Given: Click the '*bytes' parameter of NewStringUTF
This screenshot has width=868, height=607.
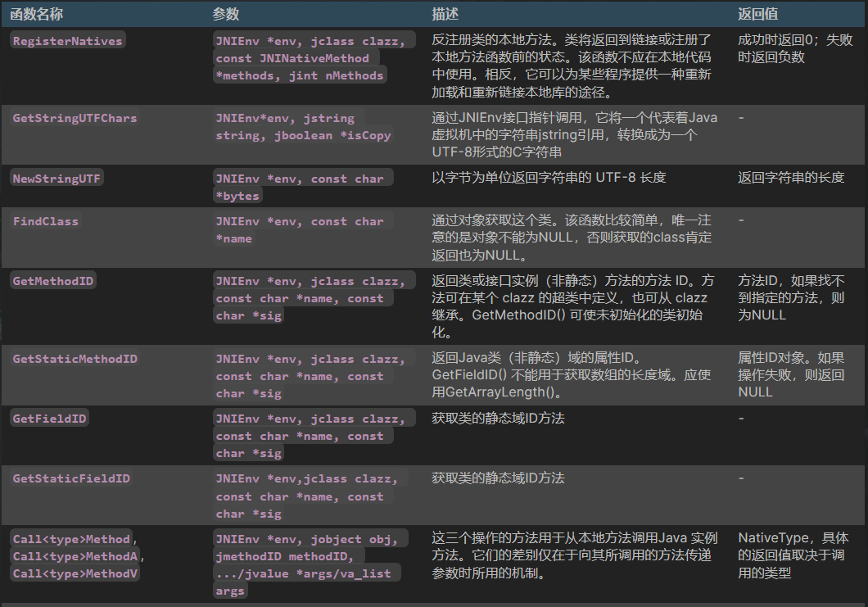Looking at the screenshot, I should pyautogui.click(x=237, y=196).
